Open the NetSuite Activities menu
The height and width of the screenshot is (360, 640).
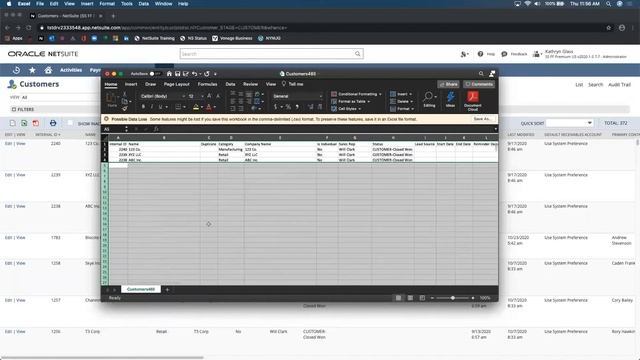point(71,70)
